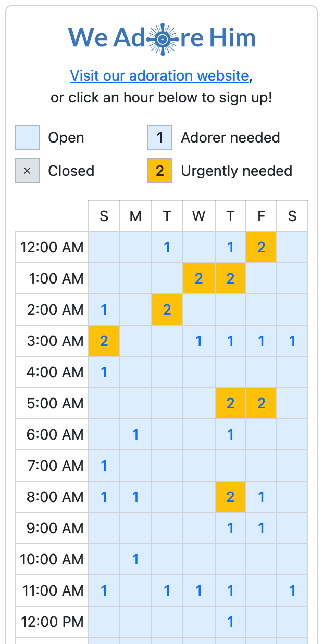This screenshot has height=644, width=323.
Task: Pick Monday 10:00 AM adorer-needed slot
Action: (x=135, y=559)
